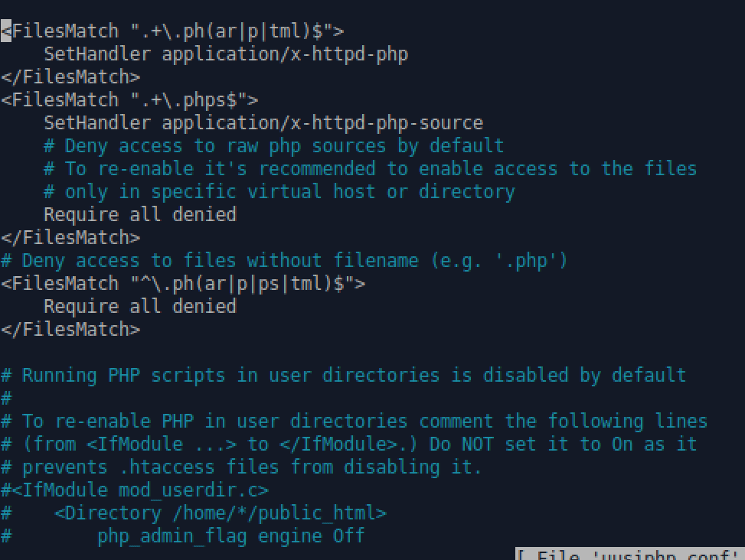Click the lone "#" line below the Running PHP comment
Screen dimensions: 745x560
(x=6, y=399)
